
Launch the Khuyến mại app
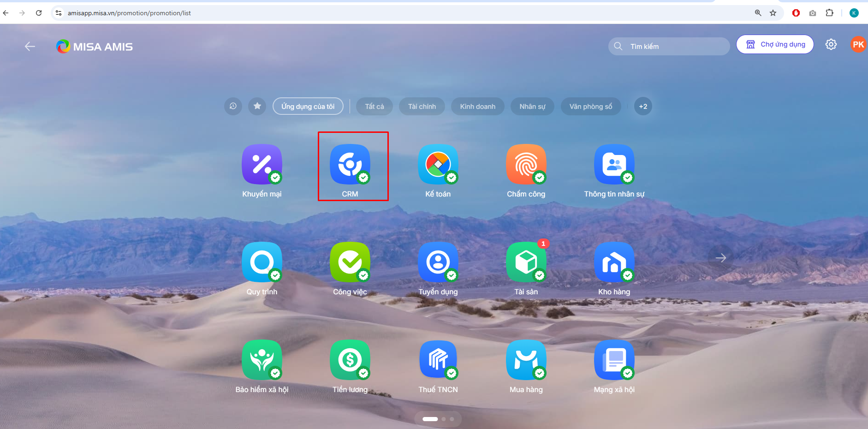[x=262, y=165]
